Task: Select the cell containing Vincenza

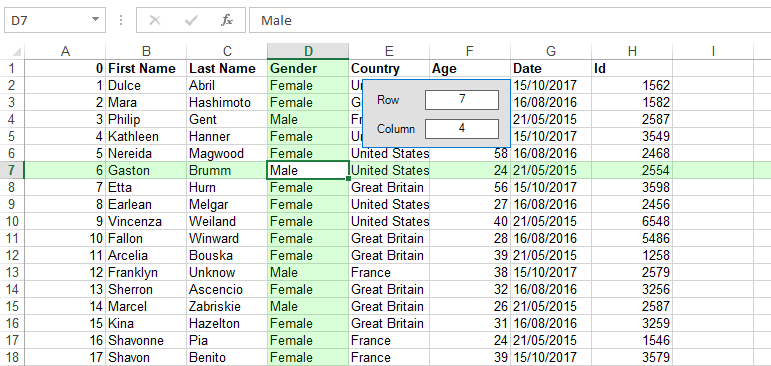Action: pos(146,221)
